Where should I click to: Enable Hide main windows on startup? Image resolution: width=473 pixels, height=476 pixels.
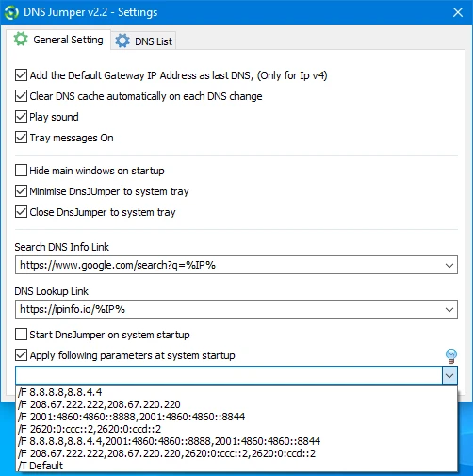[x=21, y=171]
